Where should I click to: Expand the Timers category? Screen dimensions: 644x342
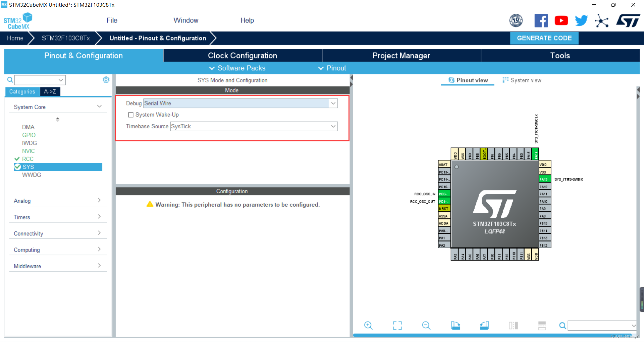[x=58, y=217]
